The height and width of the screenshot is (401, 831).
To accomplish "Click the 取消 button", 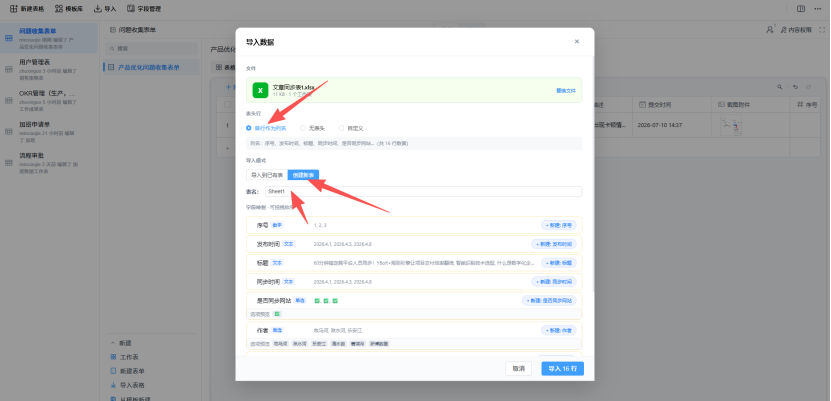I will pyautogui.click(x=518, y=369).
